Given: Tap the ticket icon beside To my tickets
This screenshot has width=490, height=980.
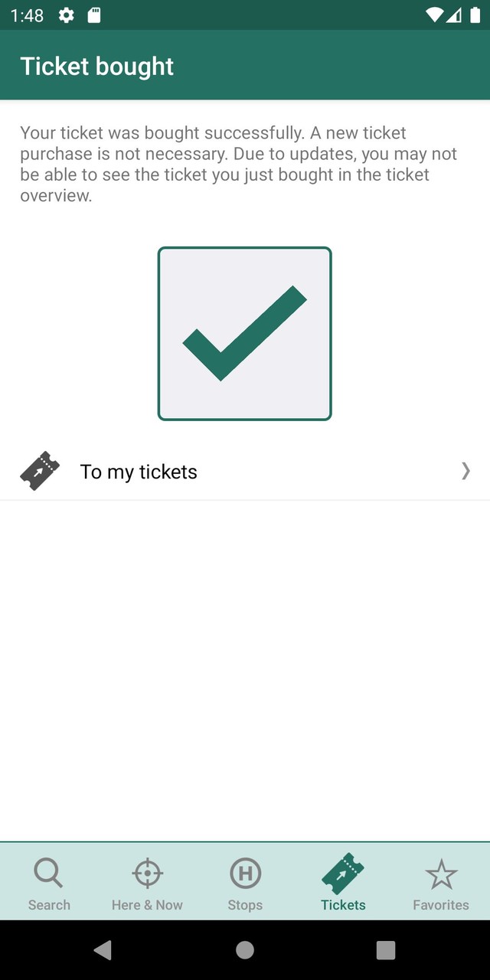Looking at the screenshot, I should (39, 471).
